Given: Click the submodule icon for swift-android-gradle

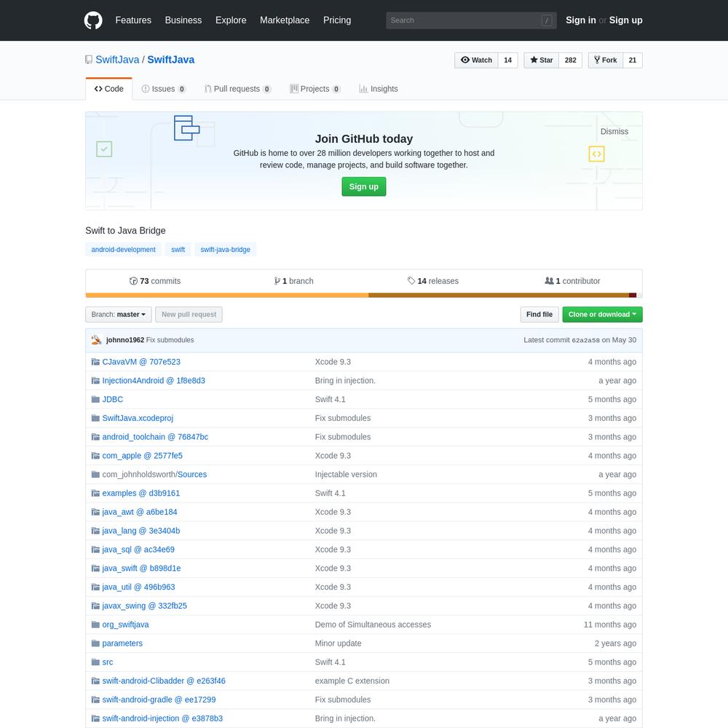Looking at the screenshot, I should [95, 700].
